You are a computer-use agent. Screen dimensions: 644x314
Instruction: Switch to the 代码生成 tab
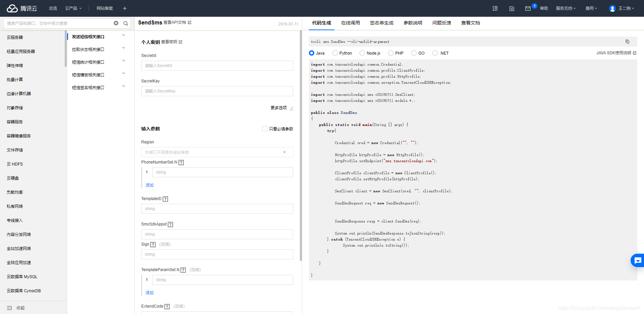[x=322, y=23]
